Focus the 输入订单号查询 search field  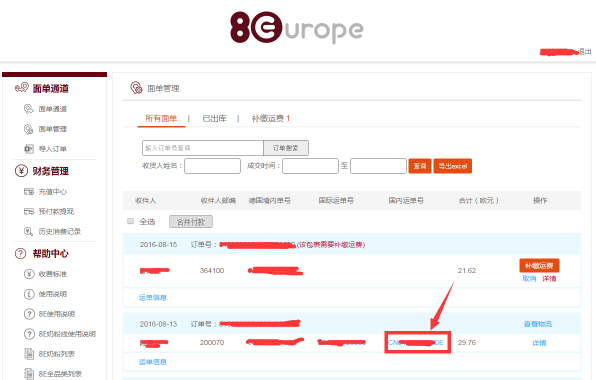tap(203, 148)
